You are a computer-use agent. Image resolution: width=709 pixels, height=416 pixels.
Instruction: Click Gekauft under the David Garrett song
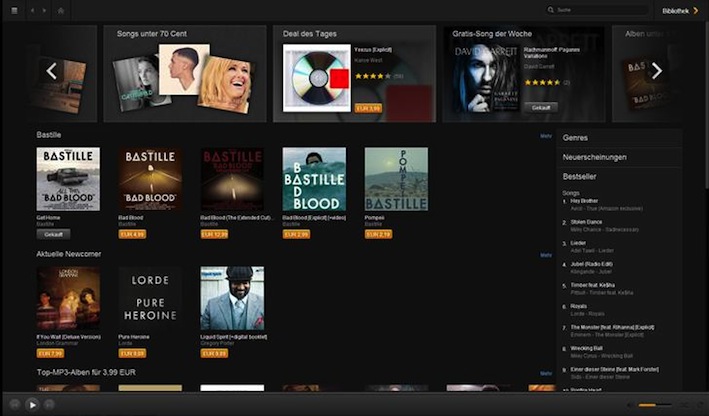pos(541,108)
